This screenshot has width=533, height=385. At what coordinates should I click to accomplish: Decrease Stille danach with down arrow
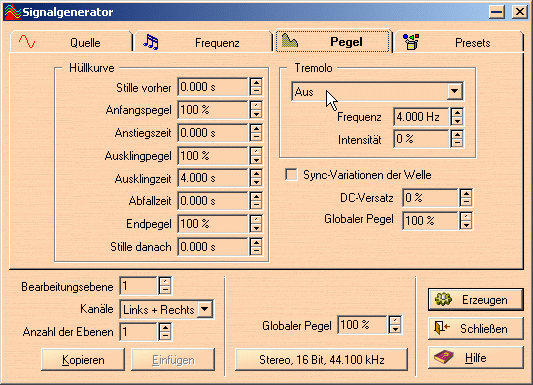coord(256,251)
